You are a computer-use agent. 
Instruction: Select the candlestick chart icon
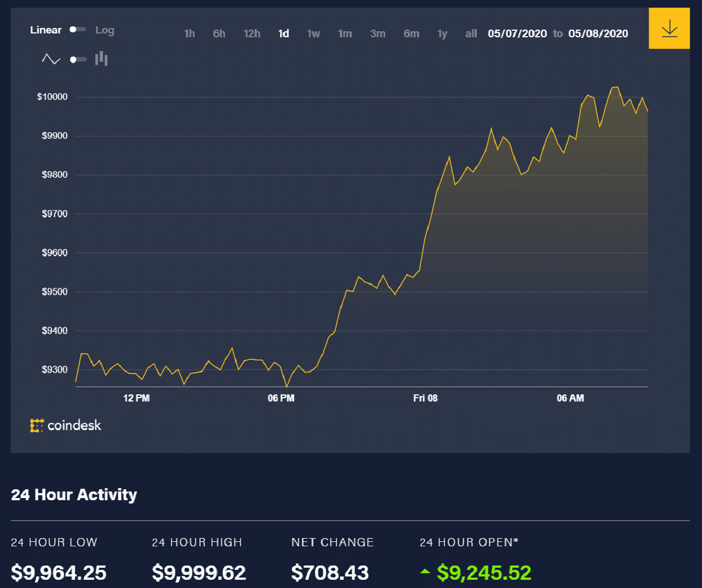click(101, 59)
